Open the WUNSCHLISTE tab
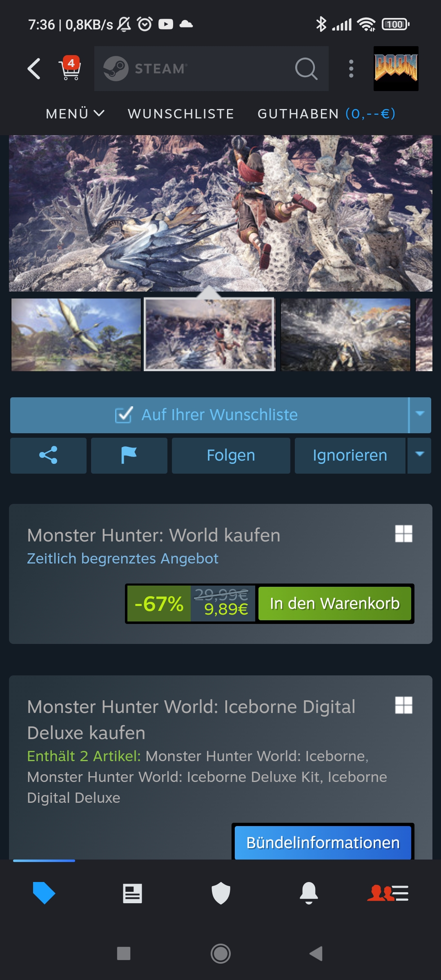The width and height of the screenshot is (441, 980). pos(181,114)
